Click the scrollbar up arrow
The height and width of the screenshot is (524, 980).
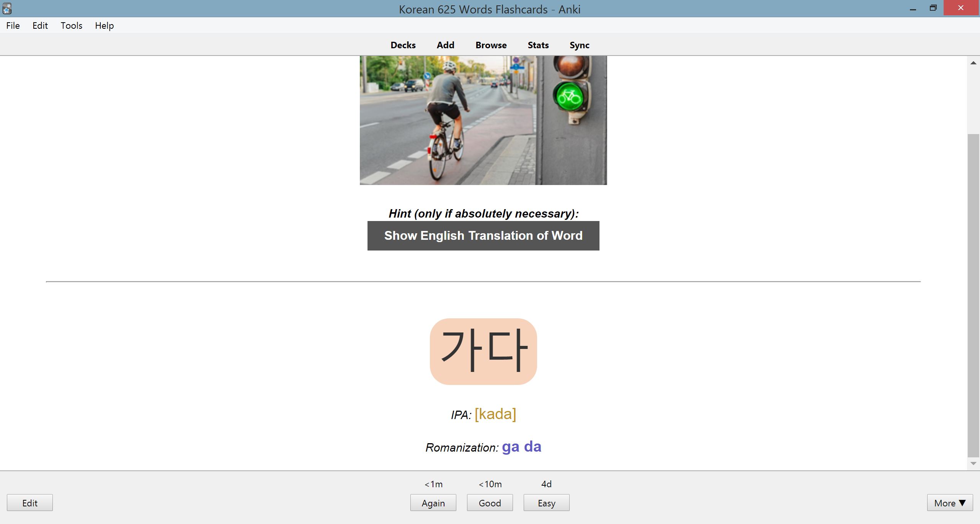coord(973,63)
